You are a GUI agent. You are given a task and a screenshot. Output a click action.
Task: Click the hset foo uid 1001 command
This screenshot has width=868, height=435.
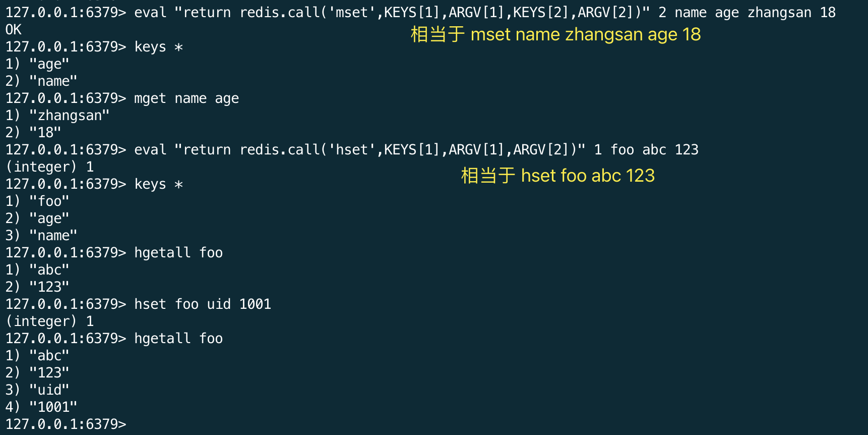(203, 304)
